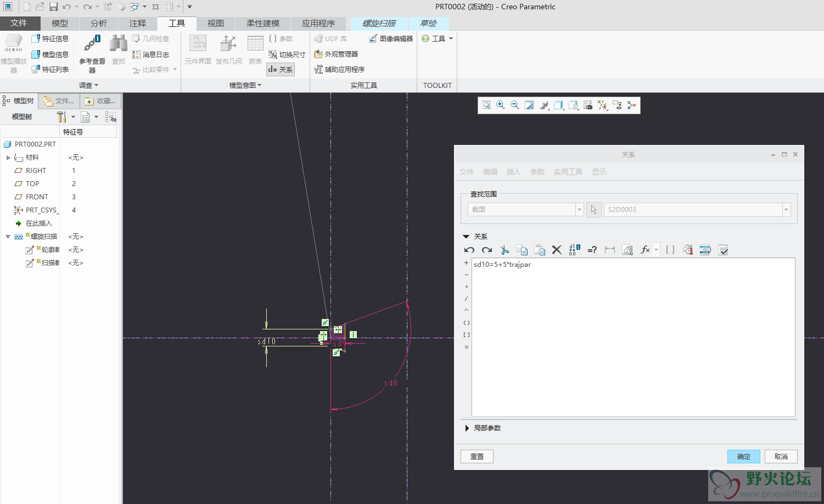
Task: Toggle dimension names and values icon
Action: (574, 250)
